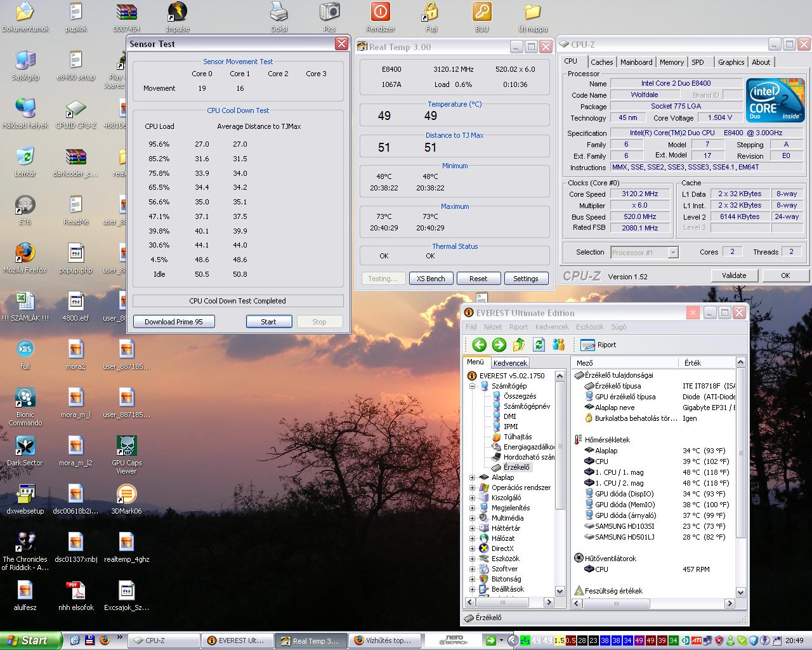The width and height of the screenshot is (812, 650).
Task: Click Reset in Real Temp
Action: click(x=478, y=279)
